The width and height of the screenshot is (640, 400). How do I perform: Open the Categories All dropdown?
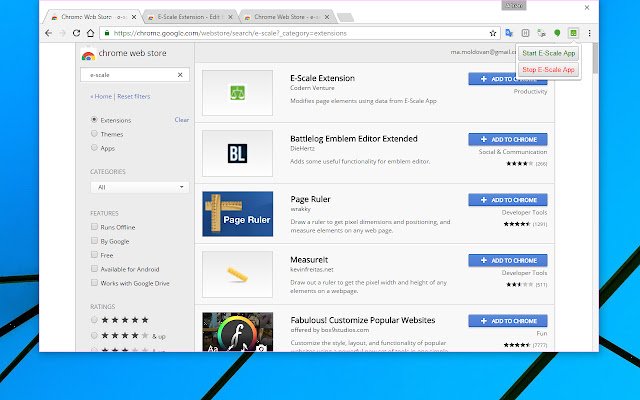click(x=140, y=187)
